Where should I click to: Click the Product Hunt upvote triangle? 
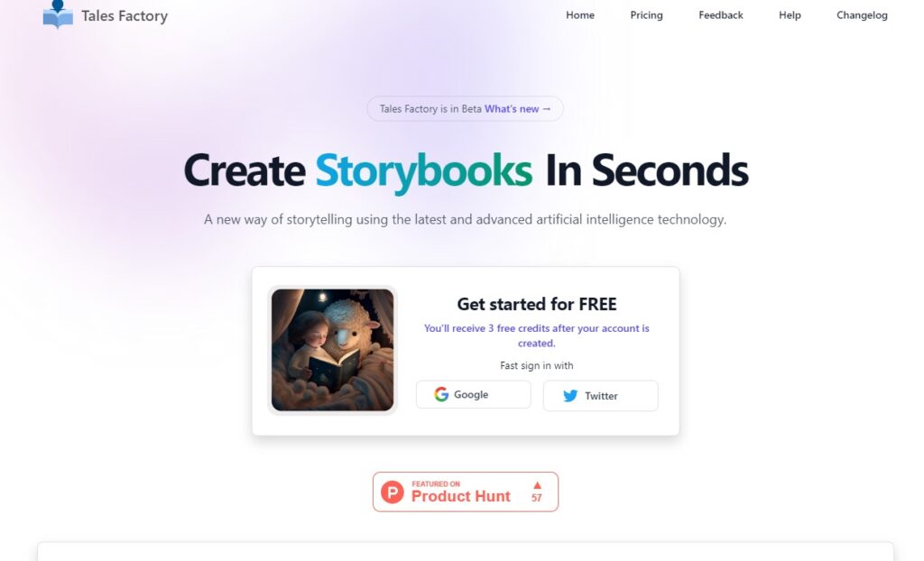click(x=537, y=485)
